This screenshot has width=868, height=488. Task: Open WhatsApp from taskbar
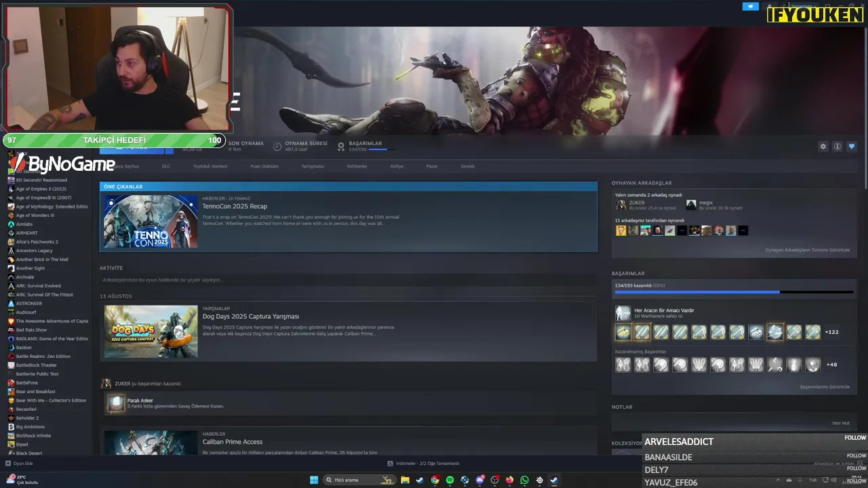(524, 480)
